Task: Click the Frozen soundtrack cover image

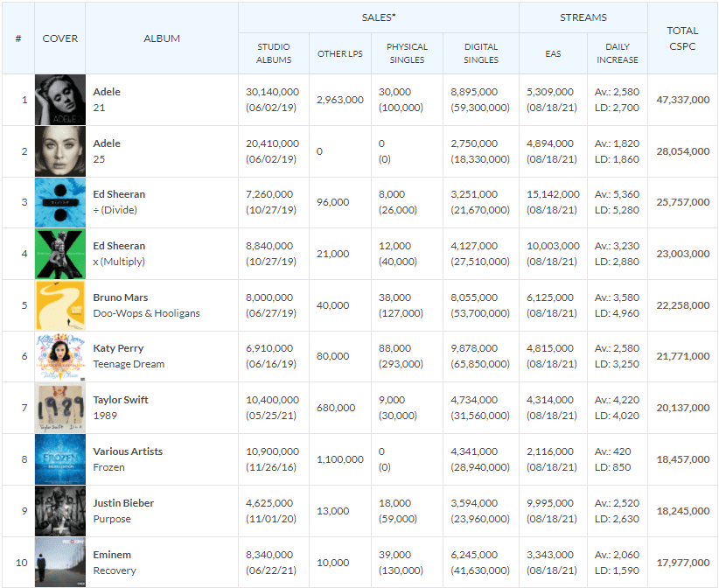Action: coord(60,459)
